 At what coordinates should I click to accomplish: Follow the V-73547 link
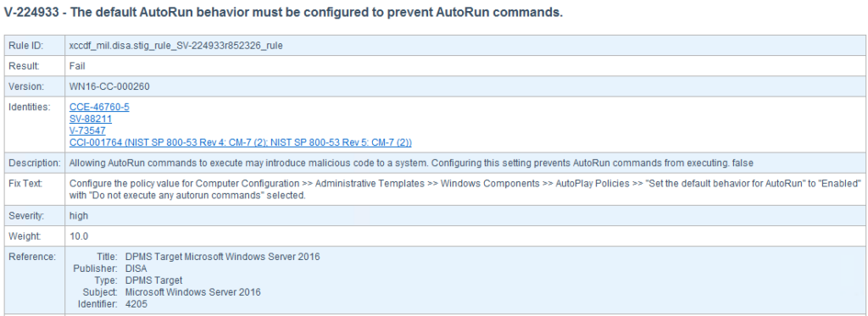[x=87, y=130]
